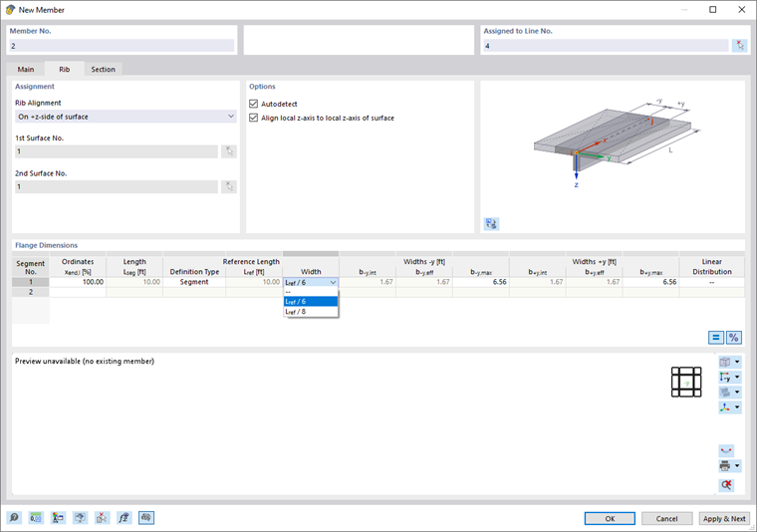757x532 pixels.
Task: Click surface picker icon next to 1st Surface No.
Action: point(229,151)
